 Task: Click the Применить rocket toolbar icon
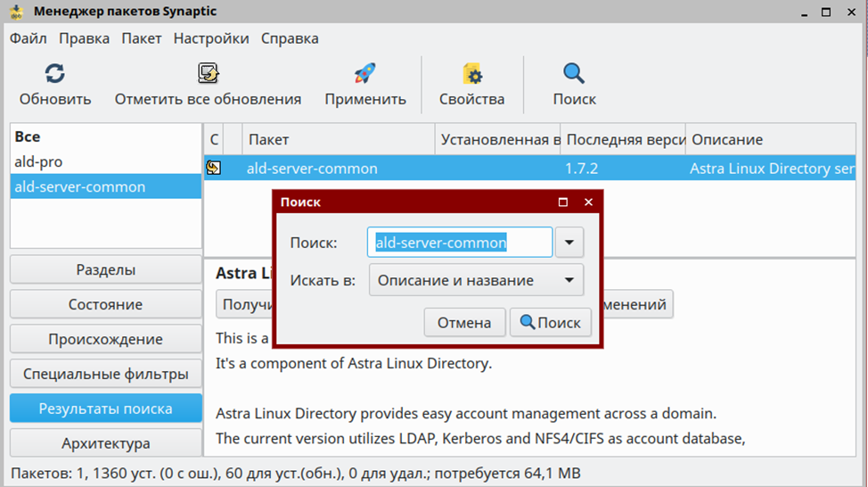(364, 73)
